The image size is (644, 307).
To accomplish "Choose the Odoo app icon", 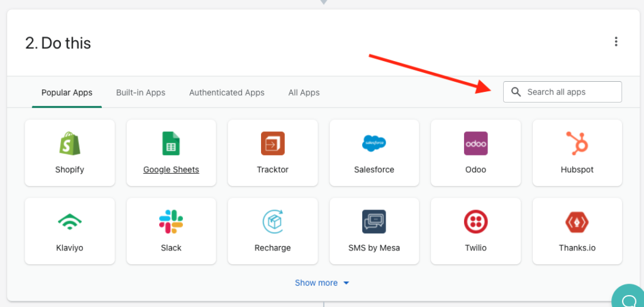I will (x=475, y=143).
